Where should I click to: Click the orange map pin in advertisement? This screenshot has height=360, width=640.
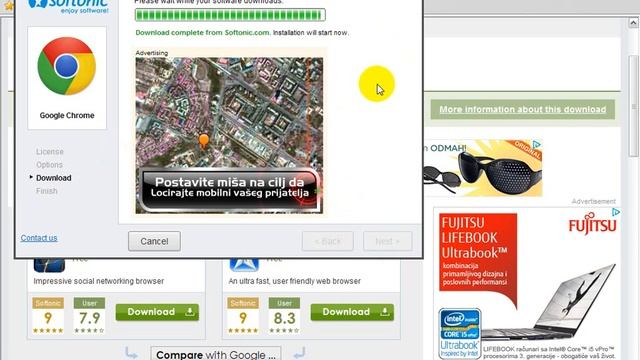tap(204, 142)
